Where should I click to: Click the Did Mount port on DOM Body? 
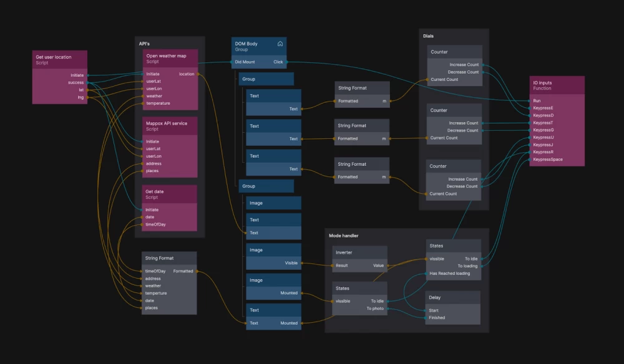coord(245,62)
